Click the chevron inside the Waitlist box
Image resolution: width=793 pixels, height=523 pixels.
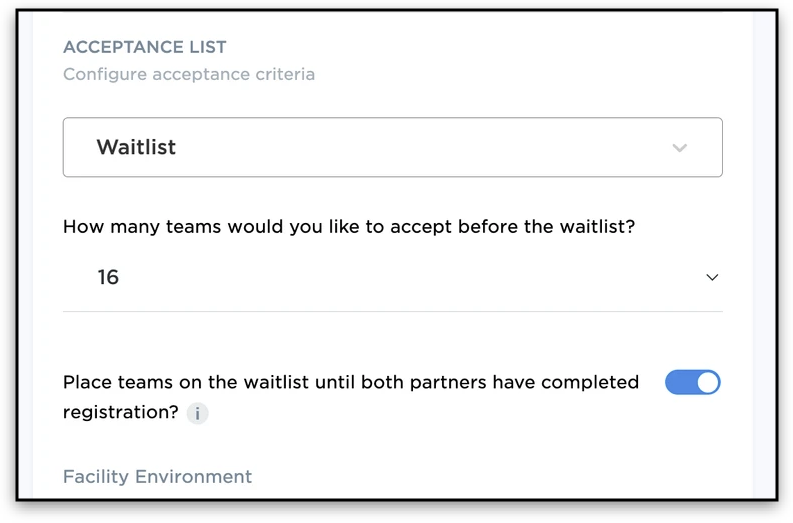pos(680,148)
